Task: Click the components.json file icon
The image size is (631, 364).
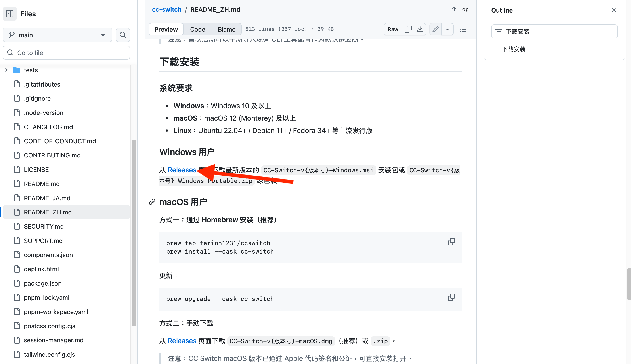Action: click(x=17, y=255)
